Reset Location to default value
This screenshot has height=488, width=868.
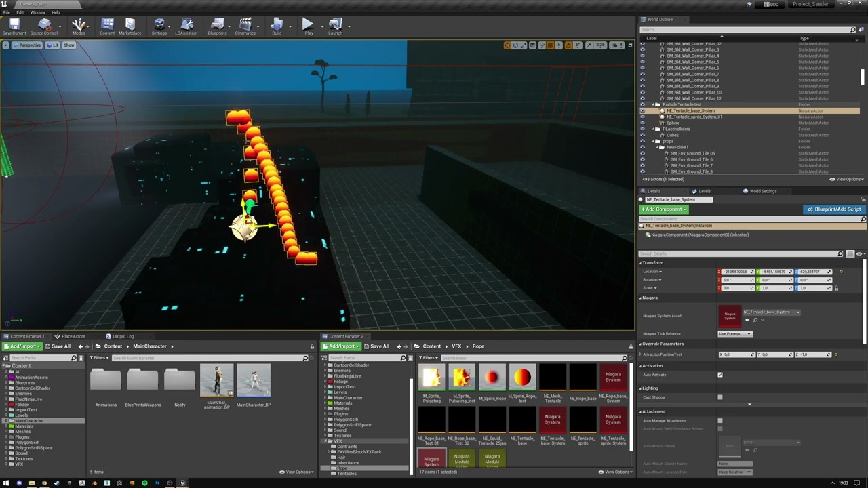point(842,272)
